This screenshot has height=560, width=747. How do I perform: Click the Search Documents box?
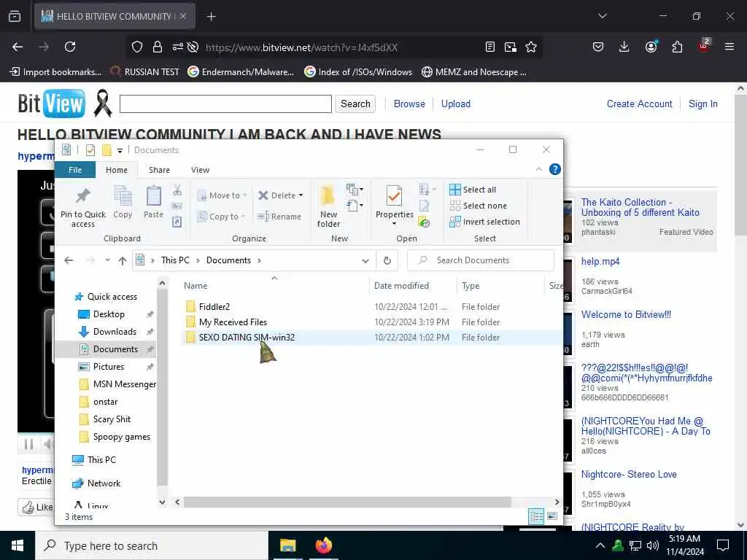481,260
